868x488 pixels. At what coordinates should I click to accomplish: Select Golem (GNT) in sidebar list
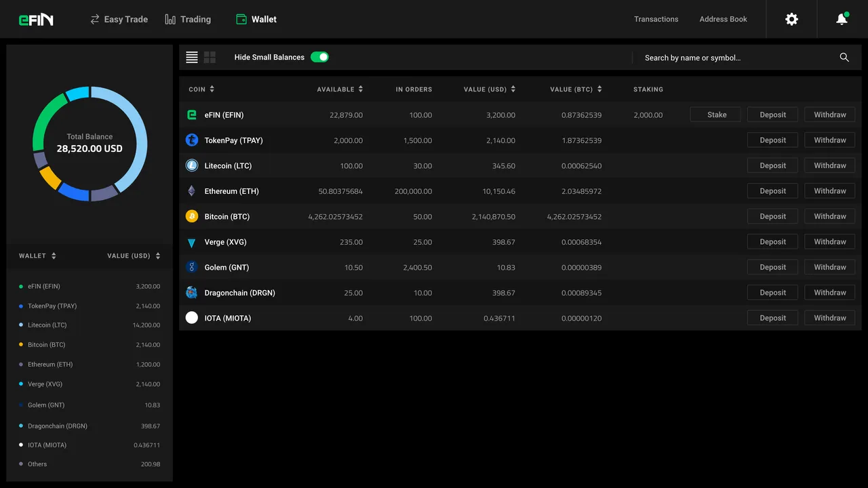90,405
